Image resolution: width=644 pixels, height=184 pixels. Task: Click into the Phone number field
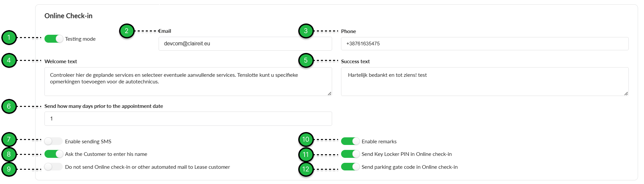pos(484,44)
